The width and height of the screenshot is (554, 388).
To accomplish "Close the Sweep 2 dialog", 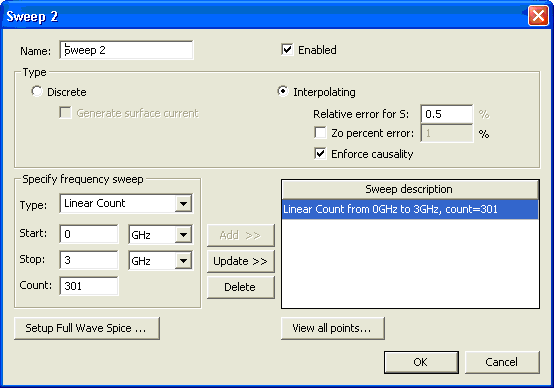I will [538, 16].
